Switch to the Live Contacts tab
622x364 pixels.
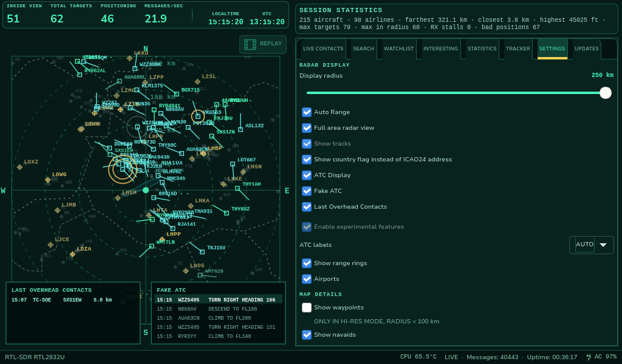[x=323, y=49]
